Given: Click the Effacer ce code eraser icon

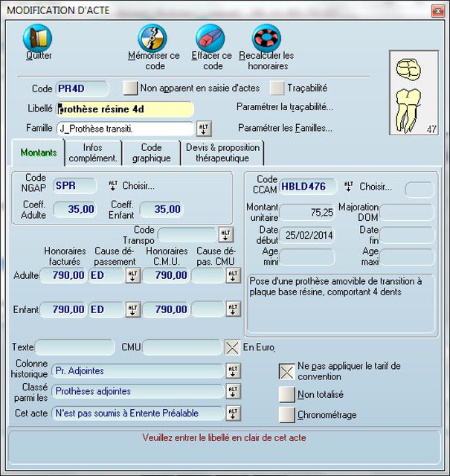Looking at the screenshot, I should (x=210, y=38).
